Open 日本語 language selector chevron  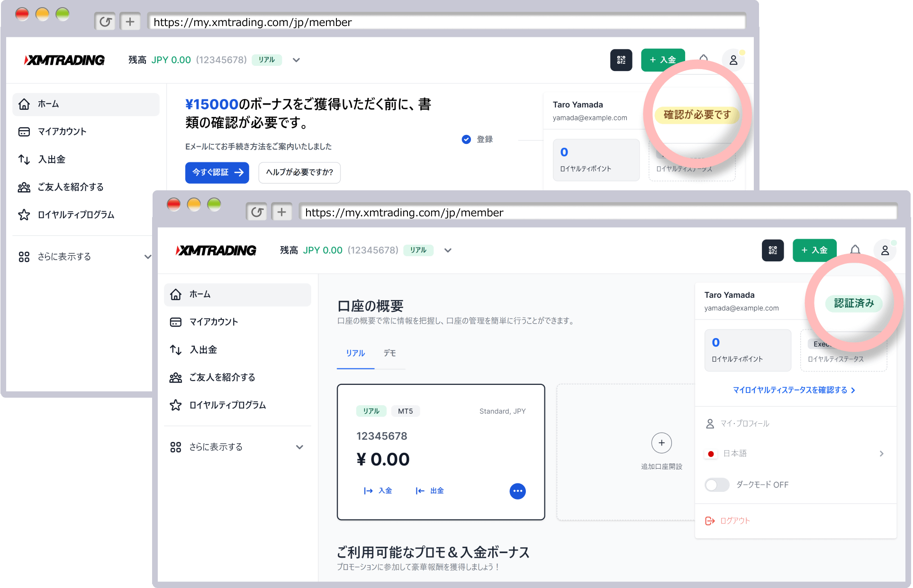click(881, 454)
